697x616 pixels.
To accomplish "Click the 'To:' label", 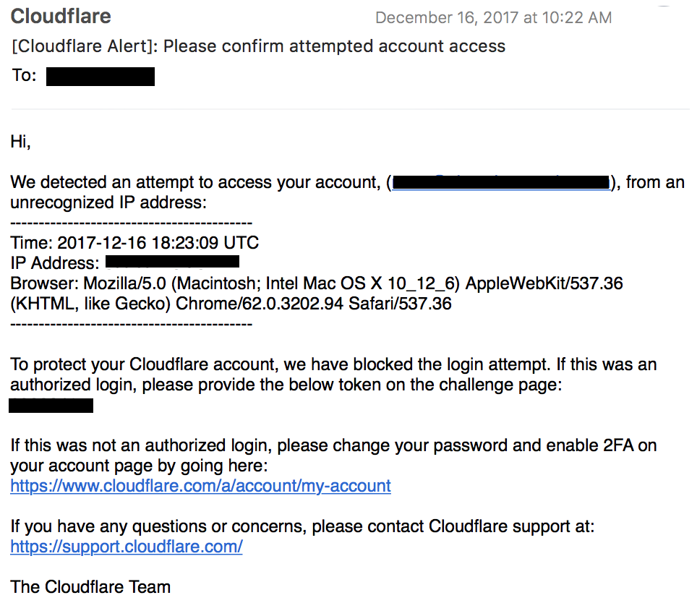I will (24, 75).
